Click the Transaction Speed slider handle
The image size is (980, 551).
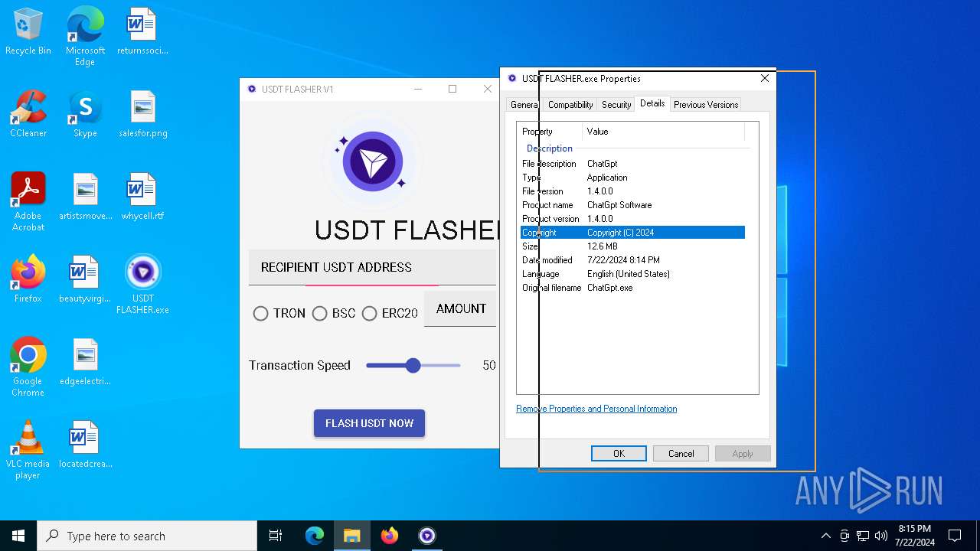[413, 366]
